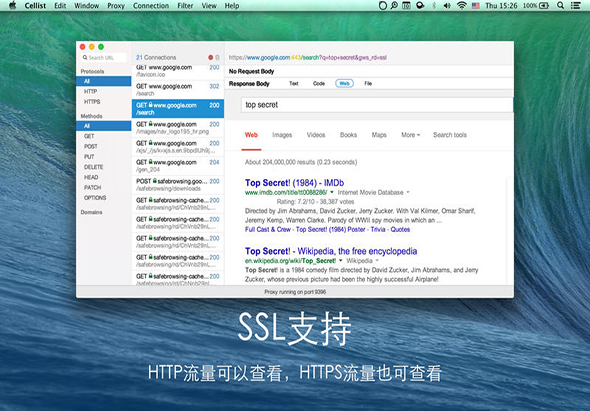Open the Edit menu
The image size is (590, 411).
pyautogui.click(x=60, y=6)
